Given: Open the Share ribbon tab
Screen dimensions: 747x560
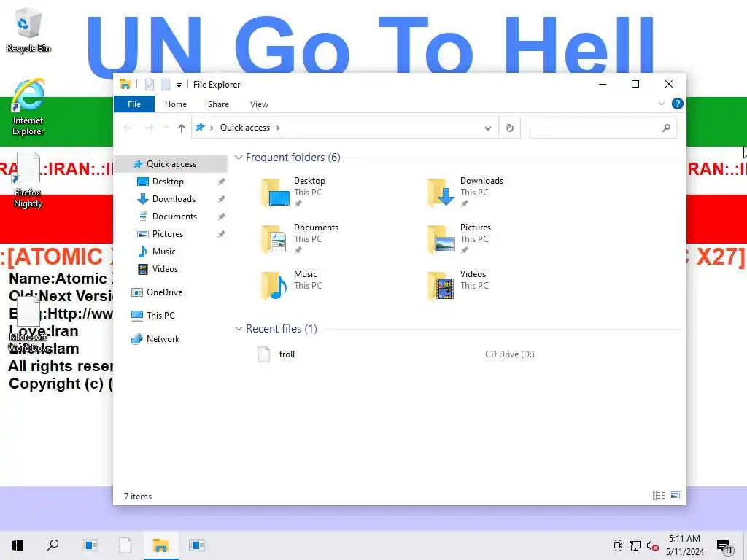Looking at the screenshot, I should pyautogui.click(x=218, y=104).
